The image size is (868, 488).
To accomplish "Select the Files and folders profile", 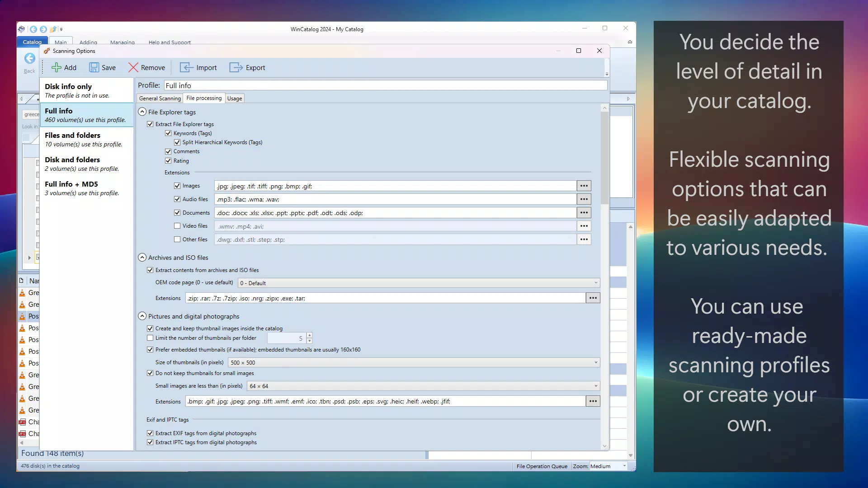I will click(87, 139).
